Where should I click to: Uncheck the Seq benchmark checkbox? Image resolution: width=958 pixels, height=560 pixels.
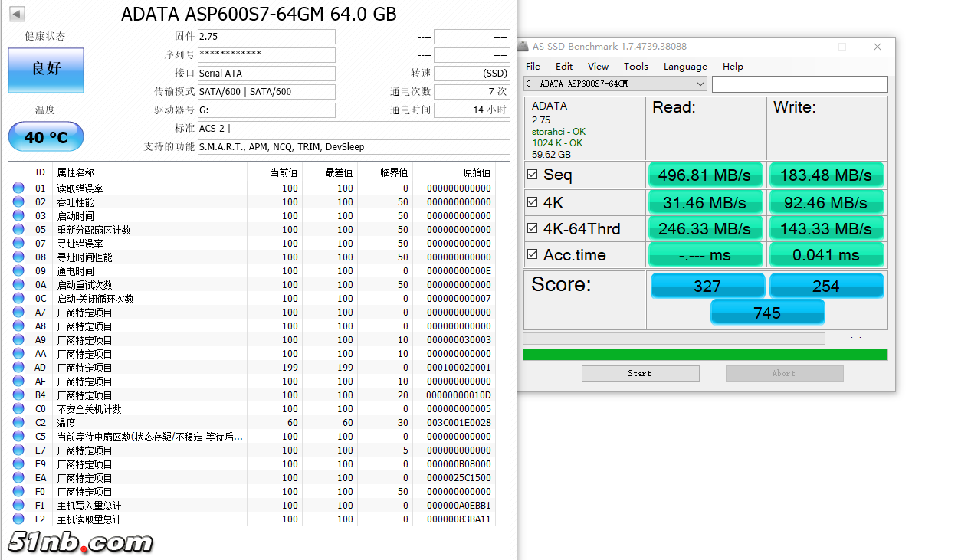click(533, 175)
